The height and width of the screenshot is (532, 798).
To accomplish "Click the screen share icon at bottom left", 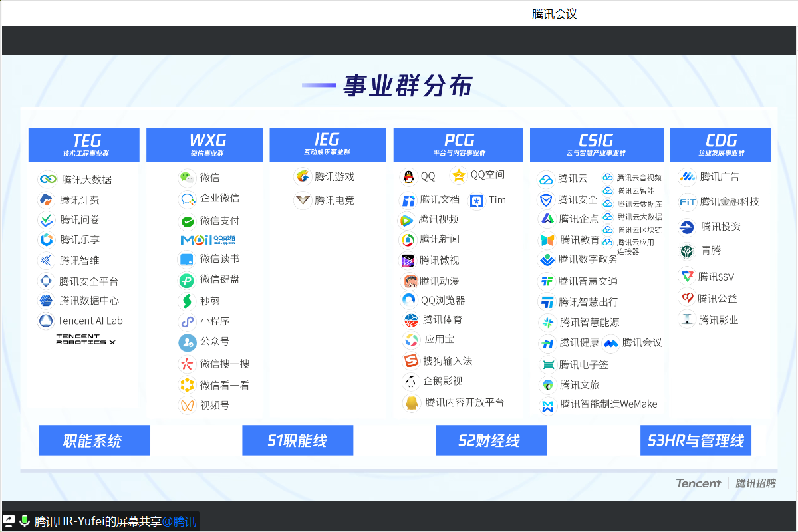I will [x=9, y=521].
